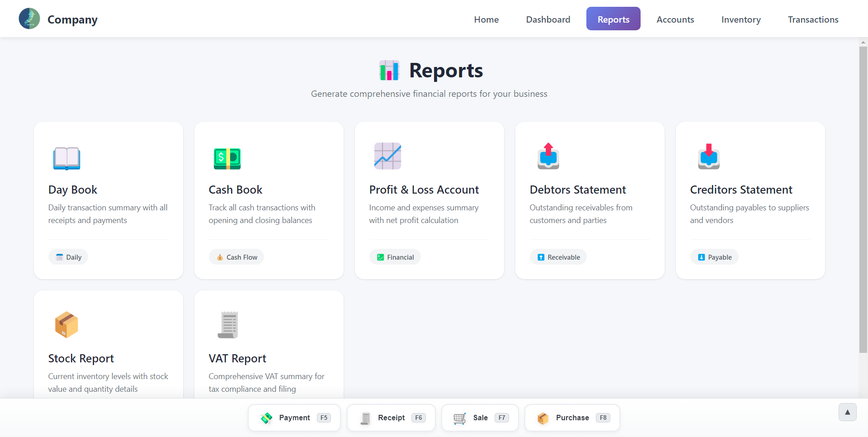Open the Profit & Loss Account title
The image size is (868, 437).
click(x=424, y=190)
